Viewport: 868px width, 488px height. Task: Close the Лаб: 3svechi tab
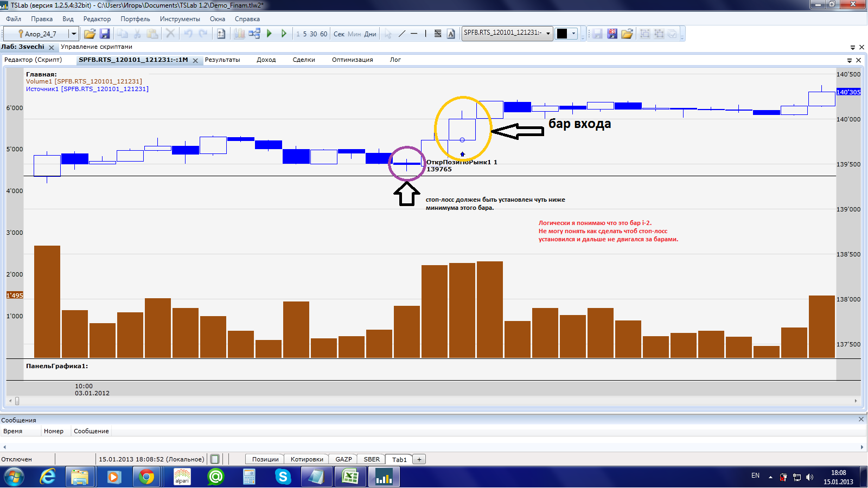coord(52,48)
